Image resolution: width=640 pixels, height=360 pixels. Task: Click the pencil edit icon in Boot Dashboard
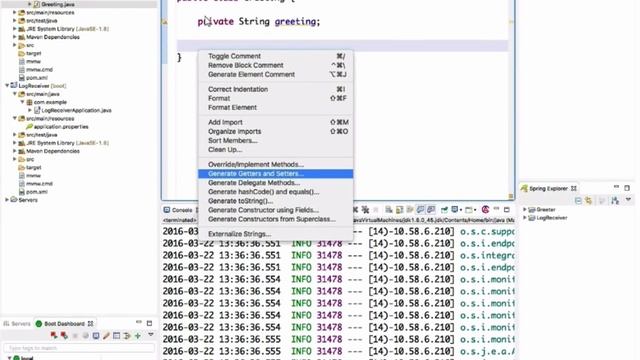click(106, 336)
